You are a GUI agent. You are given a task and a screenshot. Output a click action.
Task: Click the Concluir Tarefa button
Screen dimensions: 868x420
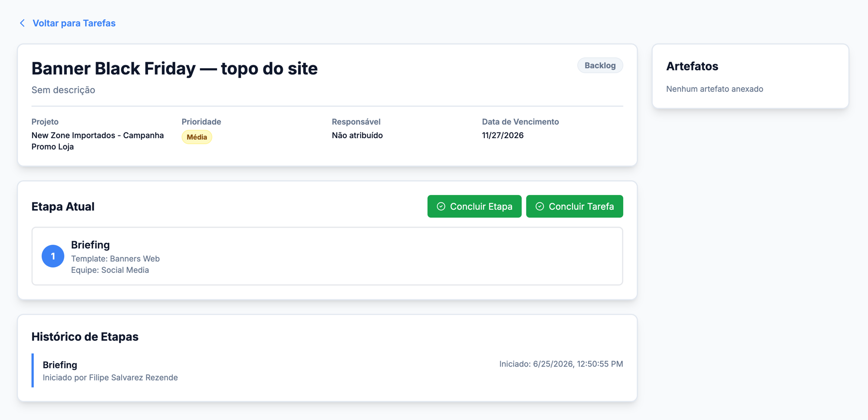pos(575,206)
